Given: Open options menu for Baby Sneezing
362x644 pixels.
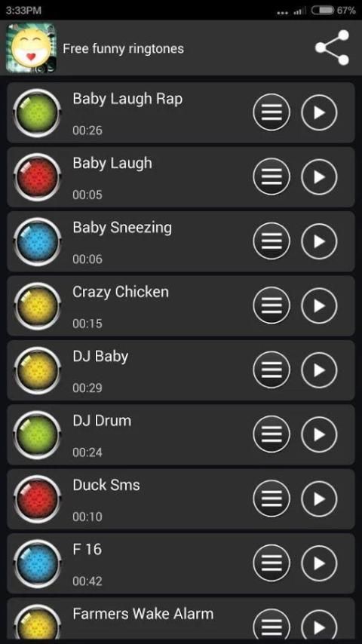Looking at the screenshot, I should (271, 241).
